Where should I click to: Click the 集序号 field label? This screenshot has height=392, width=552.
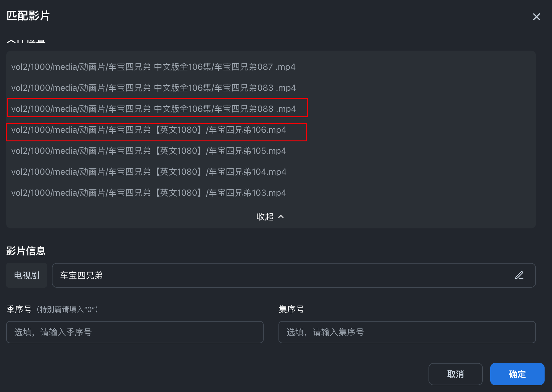coord(291,309)
